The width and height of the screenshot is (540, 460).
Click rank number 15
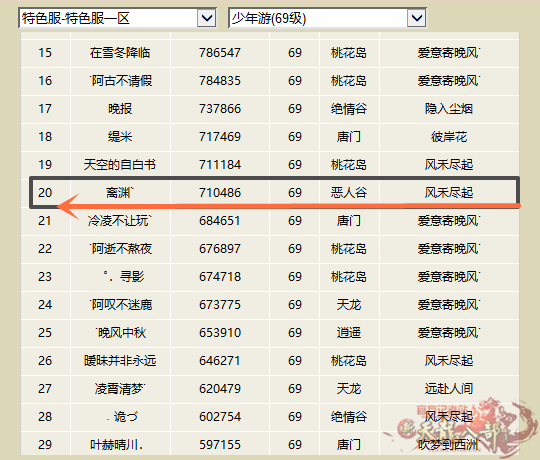tap(45, 53)
